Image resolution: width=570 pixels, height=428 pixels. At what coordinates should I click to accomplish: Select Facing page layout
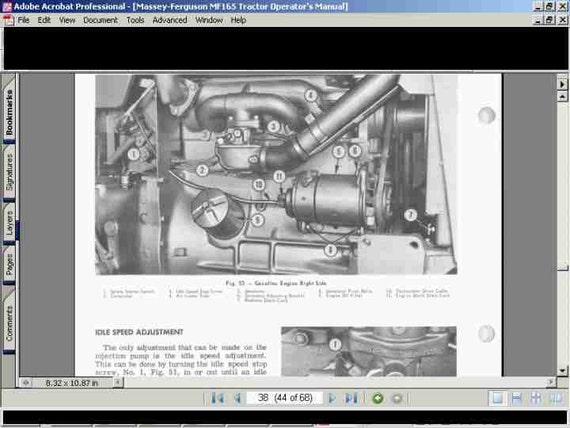(555, 398)
